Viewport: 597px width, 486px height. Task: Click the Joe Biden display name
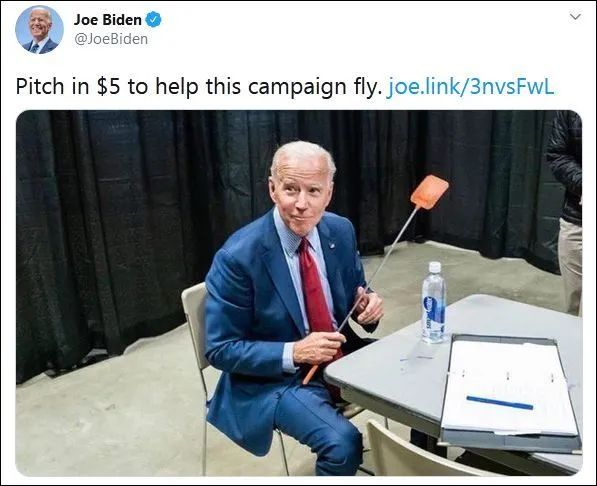(107, 20)
